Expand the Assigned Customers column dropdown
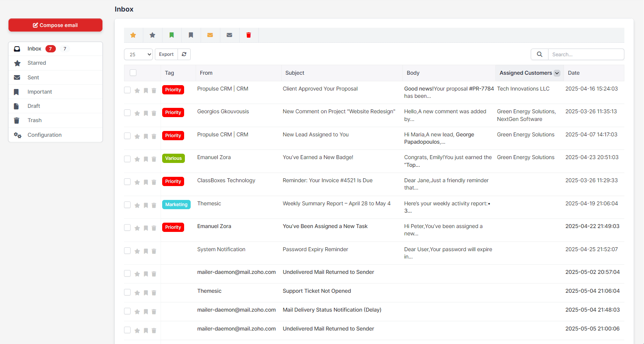The image size is (644, 344). (x=557, y=73)
